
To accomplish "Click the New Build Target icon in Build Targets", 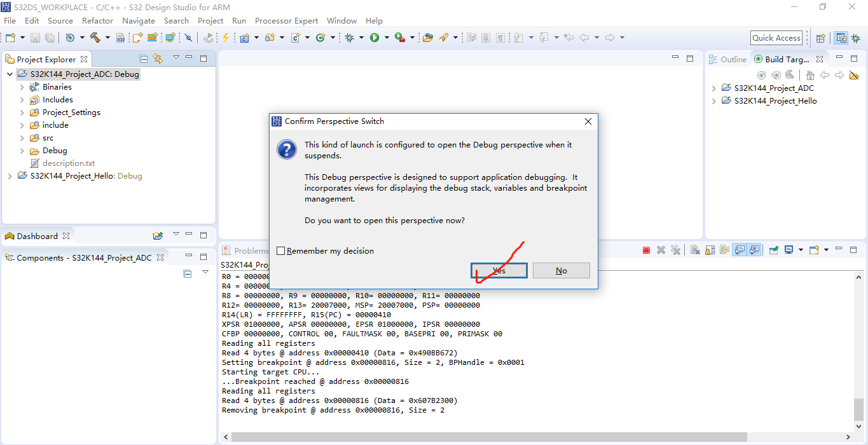I will tap(762, 75).
